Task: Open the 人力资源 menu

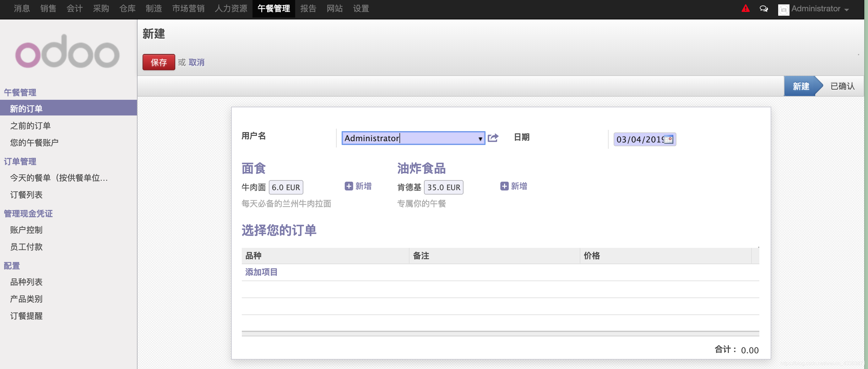Action: click(x=231, y=9)
